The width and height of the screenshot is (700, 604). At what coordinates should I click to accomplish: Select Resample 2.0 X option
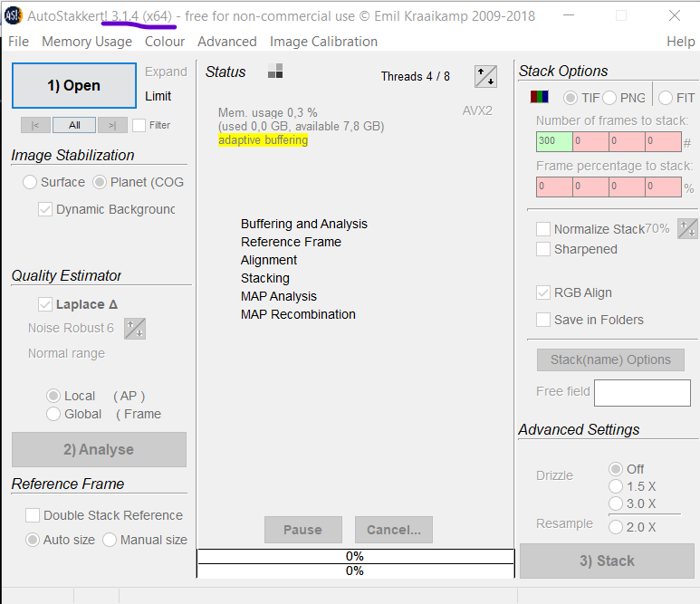(x=616, y=527)
